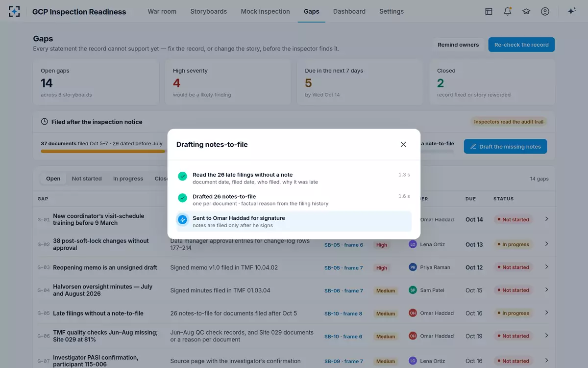
Task: Open the layout panel icon in header
Action: [x=489, y=11]
